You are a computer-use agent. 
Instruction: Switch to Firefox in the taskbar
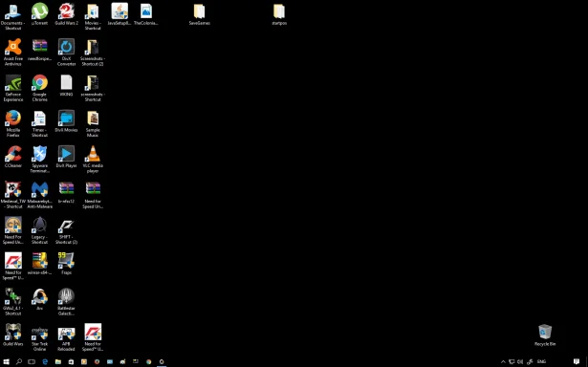pyautogui.click(x=97, y=362)
